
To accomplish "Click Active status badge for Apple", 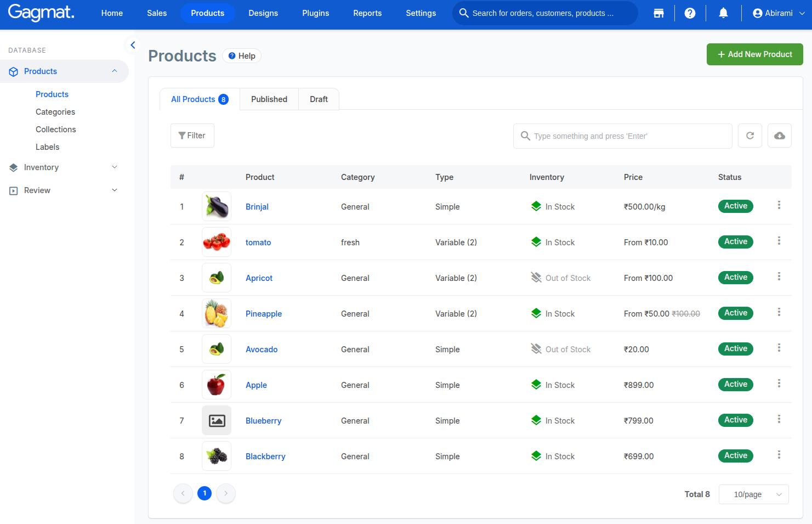I will click(x=736, y=384).
